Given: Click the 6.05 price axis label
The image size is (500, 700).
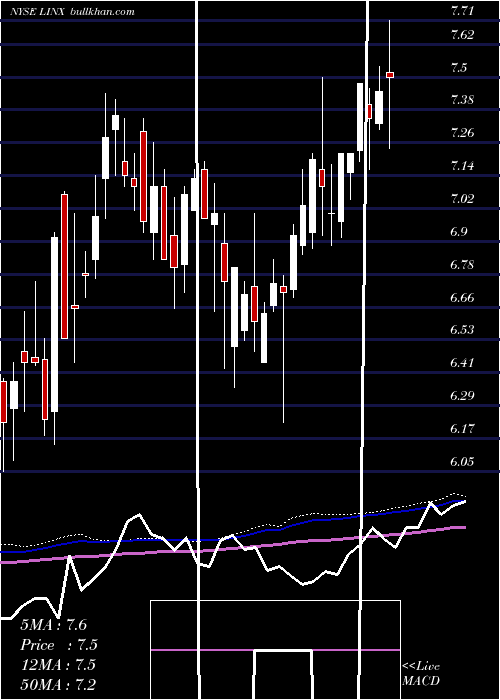Looking at the screenshot, I should click(462, 461).
